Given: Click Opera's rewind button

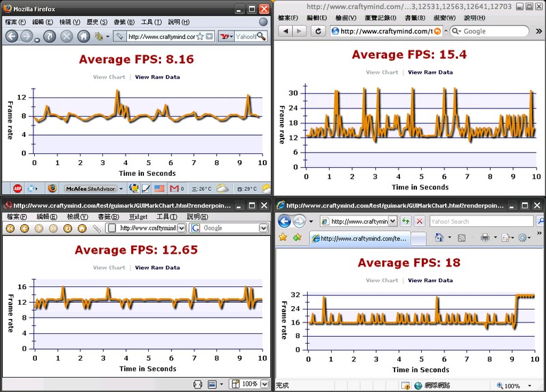Looking at the screenshot, I should 10,228.
